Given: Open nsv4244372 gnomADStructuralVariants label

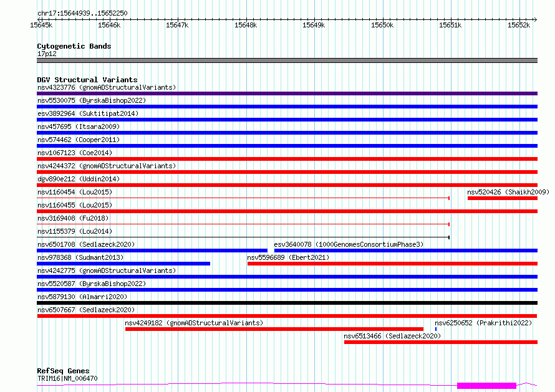Looking at the screenshot, I should [x=107, y=166].
